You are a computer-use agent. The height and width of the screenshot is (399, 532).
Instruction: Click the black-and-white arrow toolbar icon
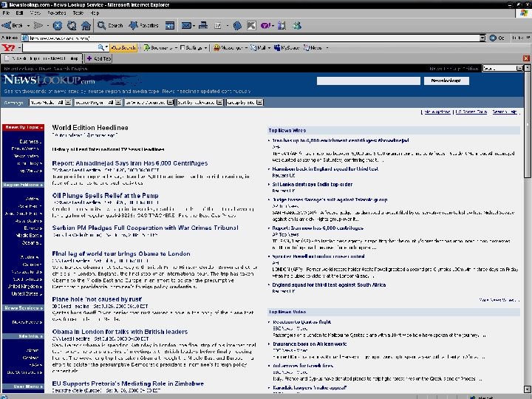251,25
